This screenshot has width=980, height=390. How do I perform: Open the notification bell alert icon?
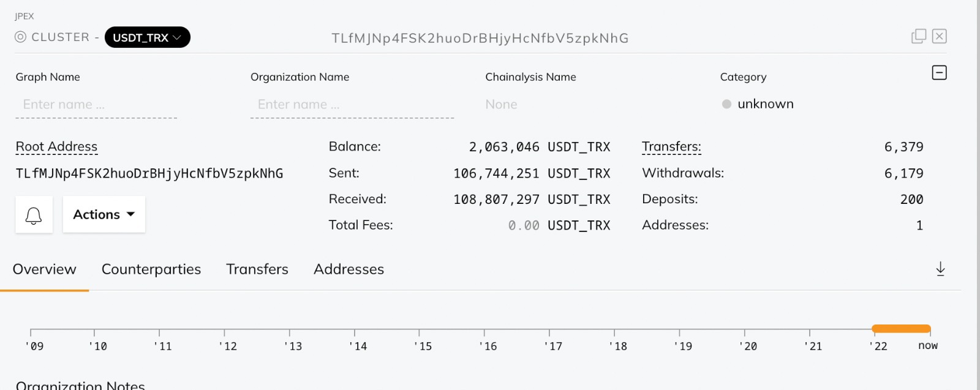[x=34, y=214]
